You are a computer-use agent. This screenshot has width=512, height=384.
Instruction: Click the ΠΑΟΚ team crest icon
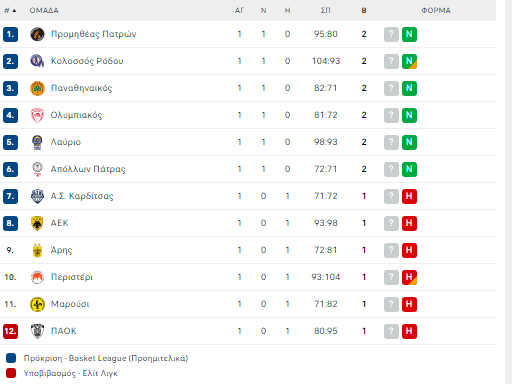coord(37,331)
